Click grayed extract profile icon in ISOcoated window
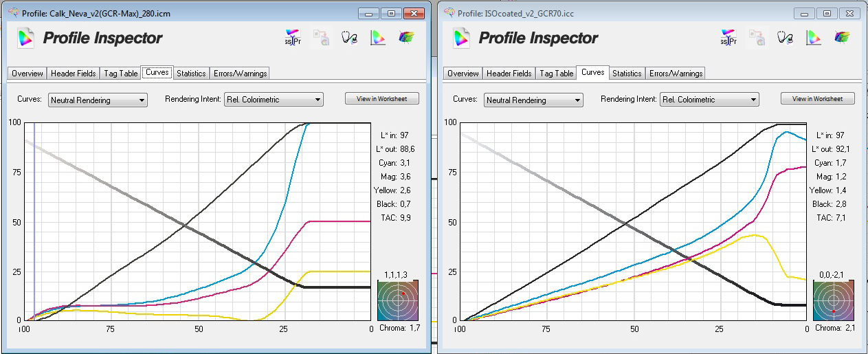Viewport: 868px width, 354px height. [x=757, y=38]
